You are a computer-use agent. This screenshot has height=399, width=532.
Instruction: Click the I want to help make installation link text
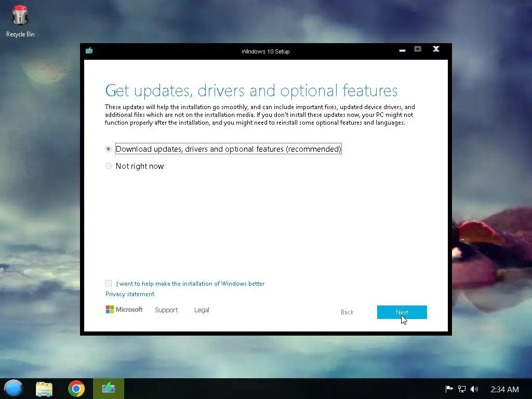(x=190, y=284)
